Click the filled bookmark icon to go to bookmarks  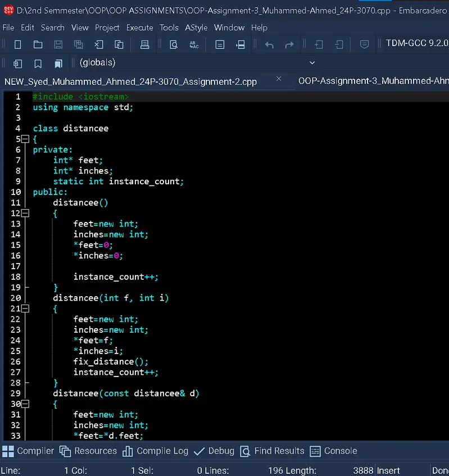point(58,64)
